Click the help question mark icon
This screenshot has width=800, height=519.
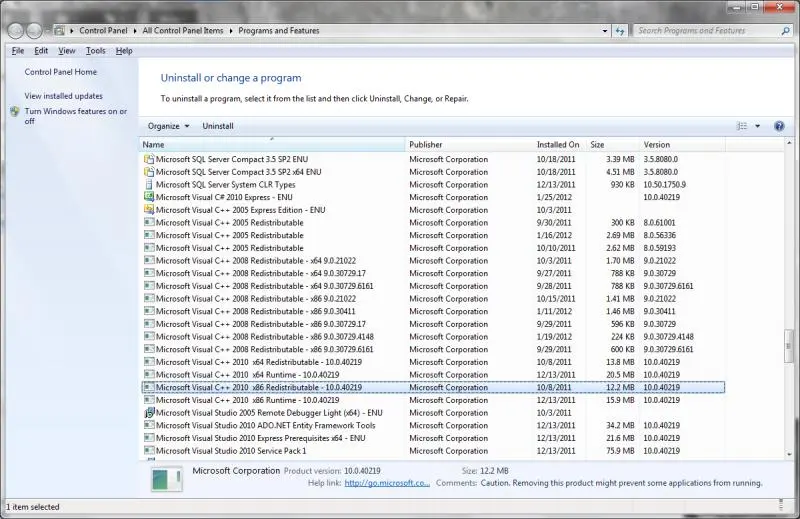(779, 126)
